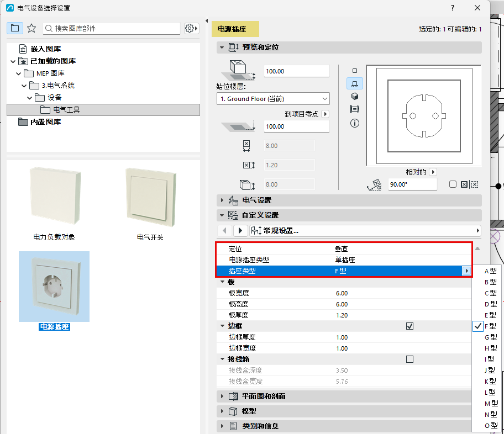Collapse the 预览和定位 section
Viewport: 504px width, 434px height.
click(x=222, y=47)
